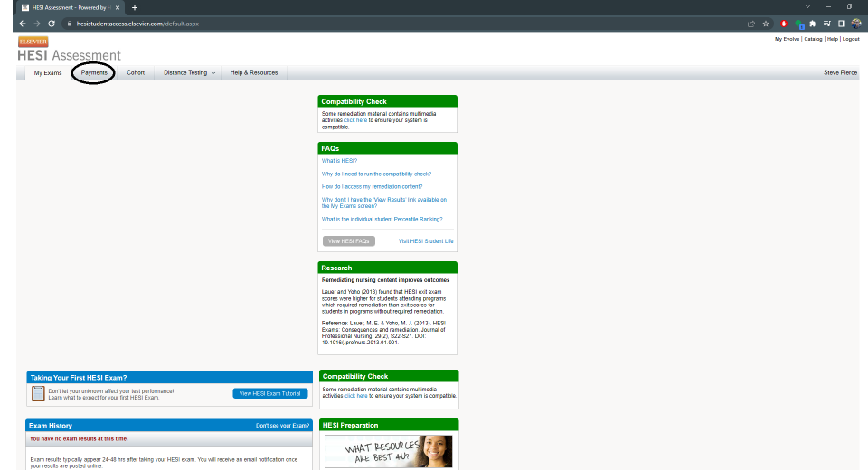Click the Steve Pierce user name
This screenshot has height=470, width=868.
[840, 73]
